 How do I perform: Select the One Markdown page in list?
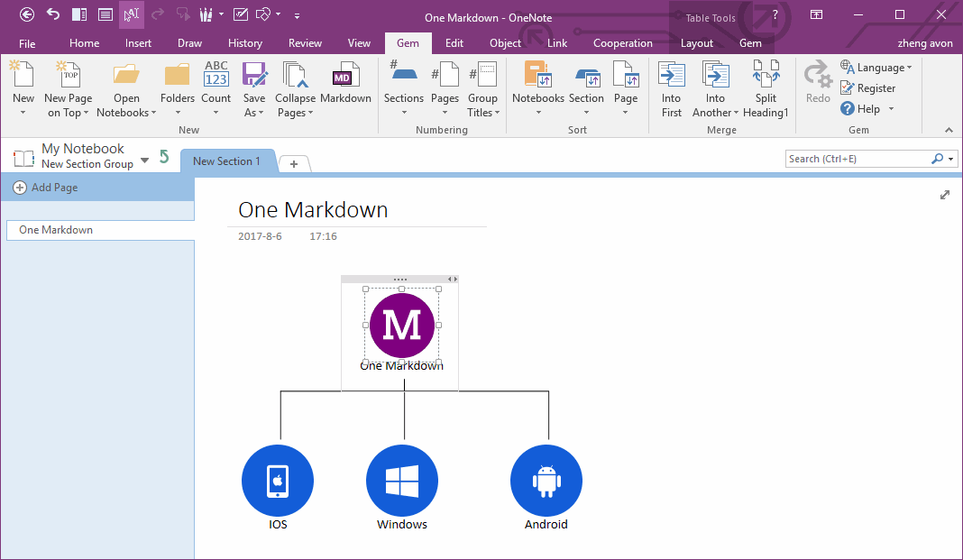pos(100,230)
